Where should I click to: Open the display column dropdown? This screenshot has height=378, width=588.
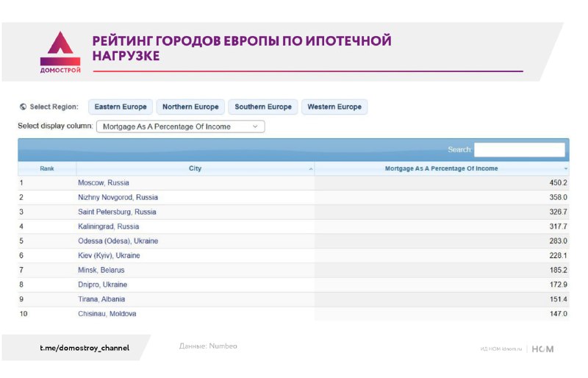(180, 126)
